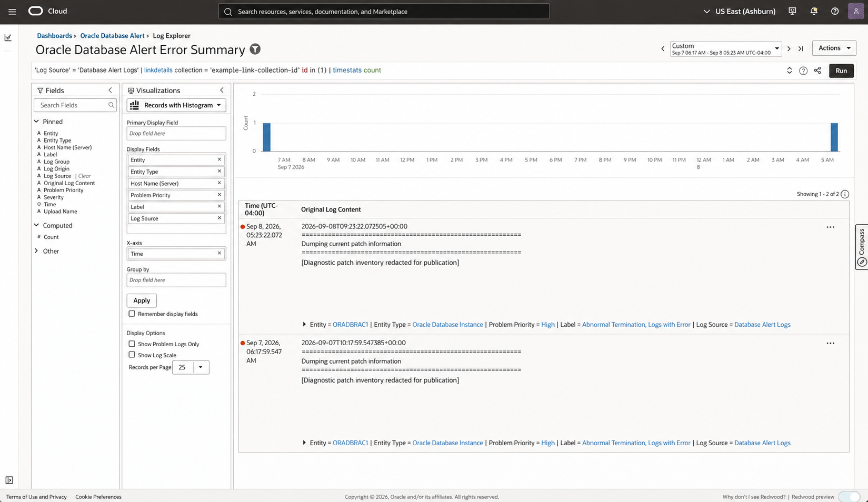
Task: Open actions menu for Sep 7 record
Action: click(830, 343)
